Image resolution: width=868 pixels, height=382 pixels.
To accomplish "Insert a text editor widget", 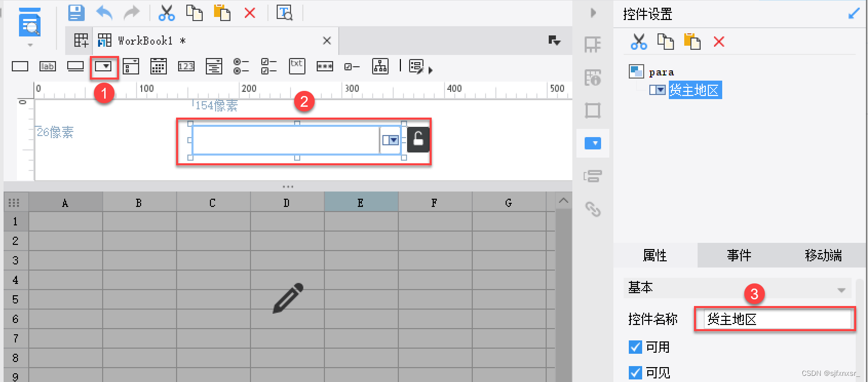I will [20, 66].
